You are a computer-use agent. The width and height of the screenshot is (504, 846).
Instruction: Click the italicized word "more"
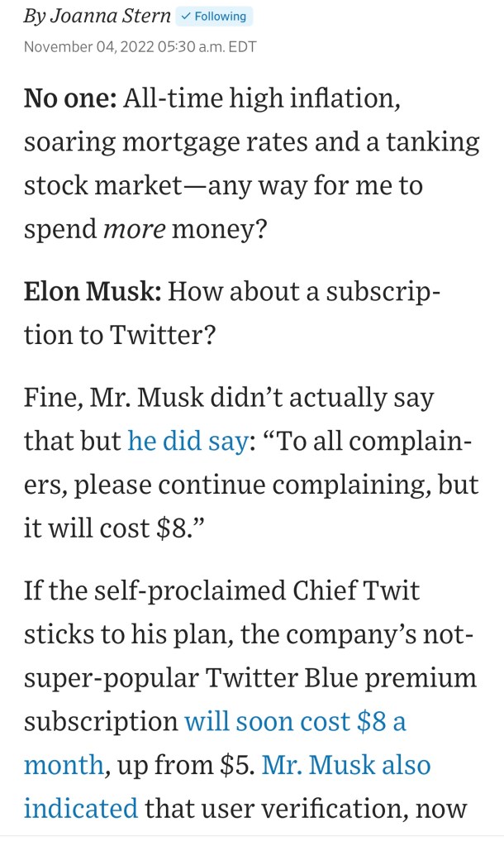coord(134,227)
